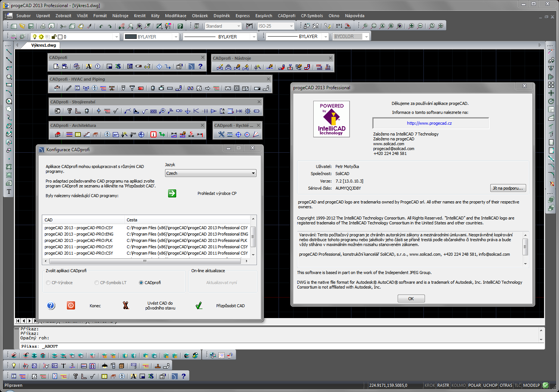Toggle UCHOP object snap in status bar

coord(490,385)
